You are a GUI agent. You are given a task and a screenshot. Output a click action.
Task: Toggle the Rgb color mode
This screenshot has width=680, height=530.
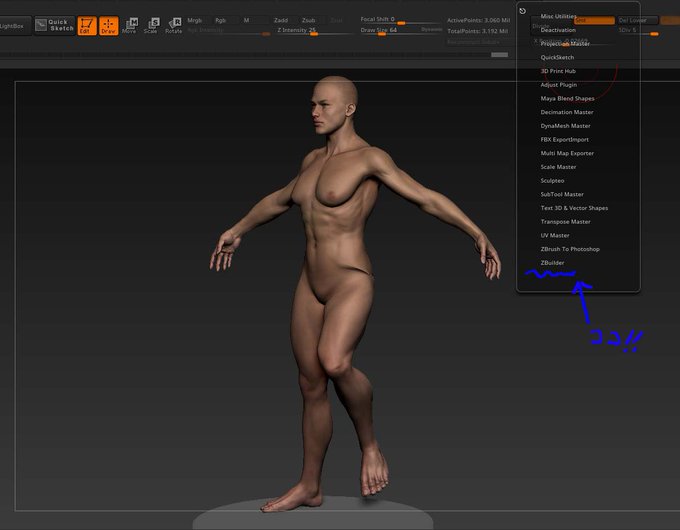coord(220,20)
